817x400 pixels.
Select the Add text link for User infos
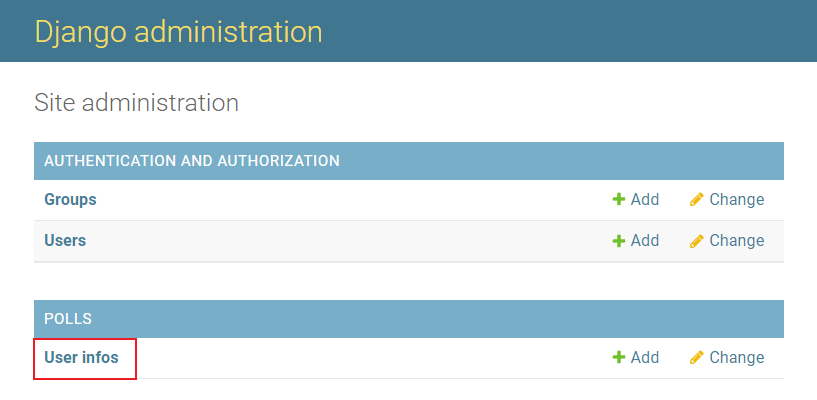tap(645, 357)
